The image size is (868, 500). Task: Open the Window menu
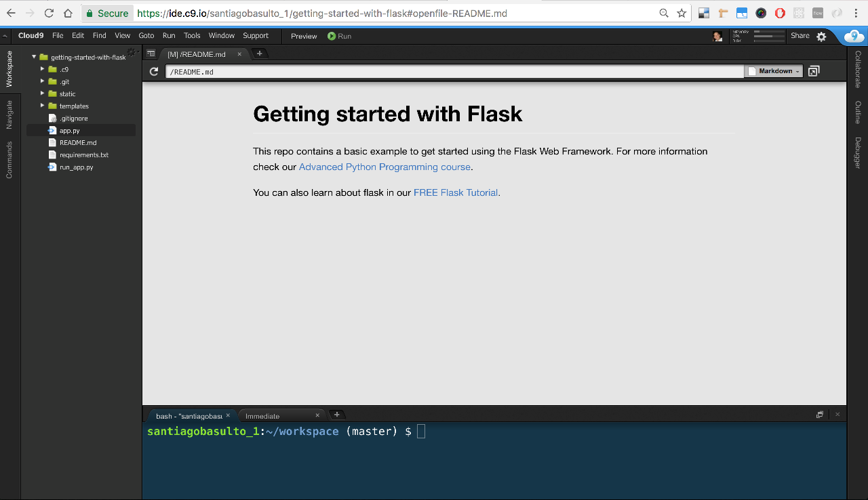point(221,36)
